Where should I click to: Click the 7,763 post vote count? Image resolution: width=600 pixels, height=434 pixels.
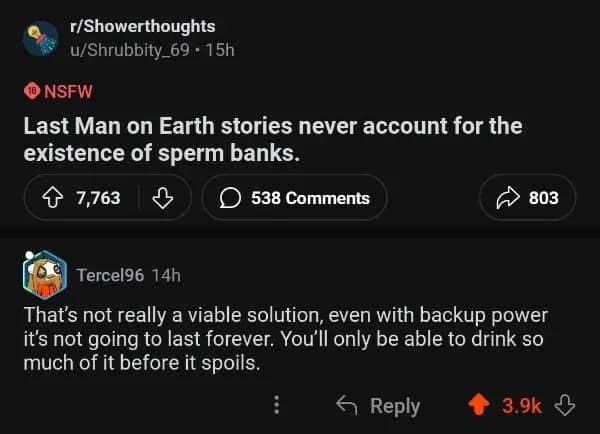point(98,198)
